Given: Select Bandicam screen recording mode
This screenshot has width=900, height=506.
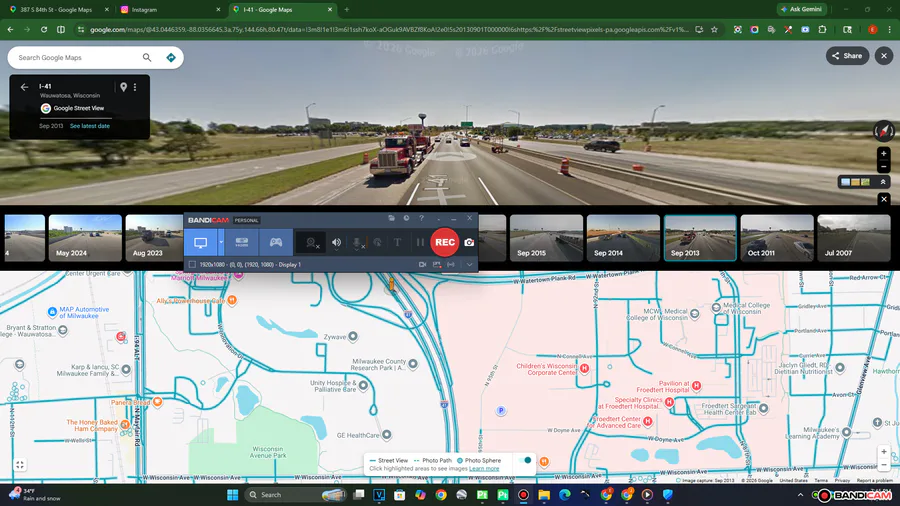Looking at the screenshot, I should [200, 243].
